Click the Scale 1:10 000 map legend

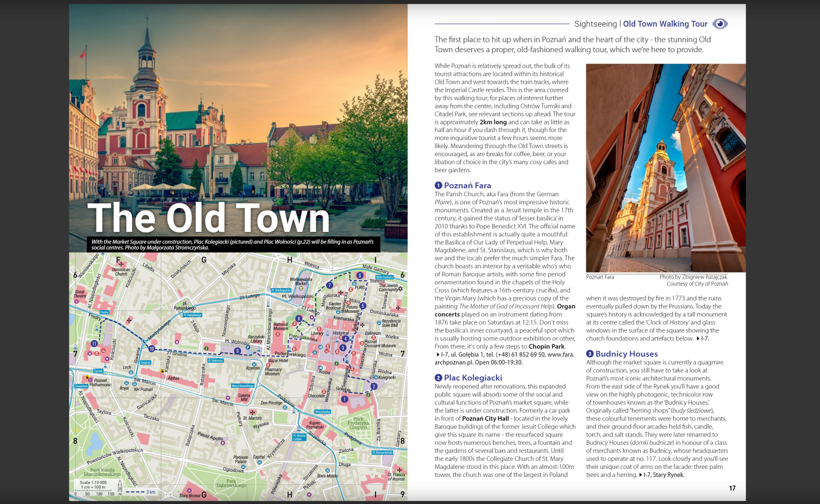click(95, 488)
